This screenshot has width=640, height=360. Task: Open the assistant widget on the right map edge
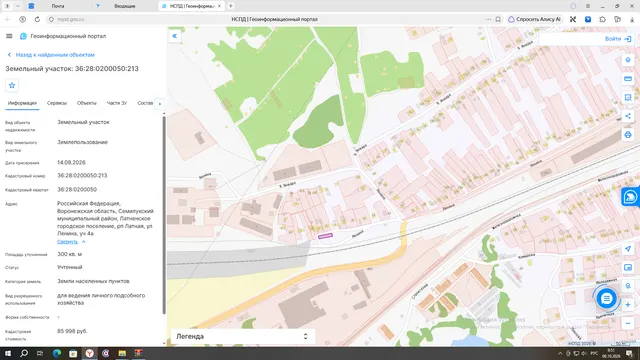[630, 197]
